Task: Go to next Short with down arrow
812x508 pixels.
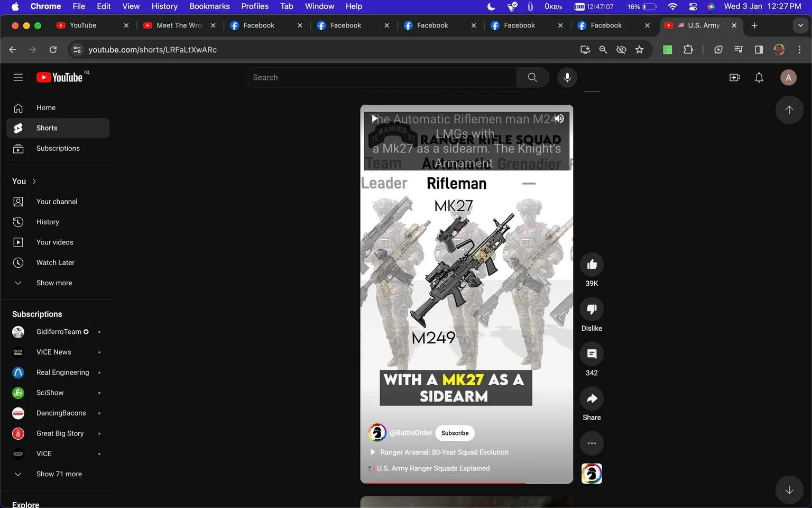Action: click(x=789, y=490)
